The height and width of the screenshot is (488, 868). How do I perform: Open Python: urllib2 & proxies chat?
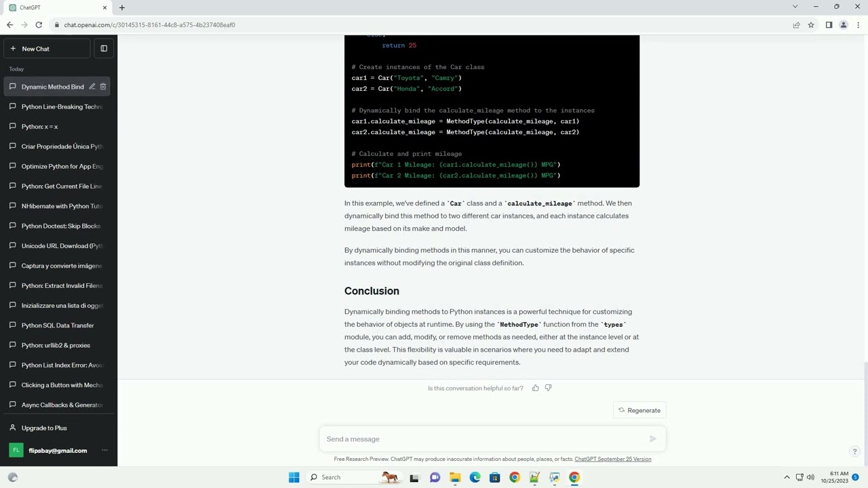click(x=58, y=345)
